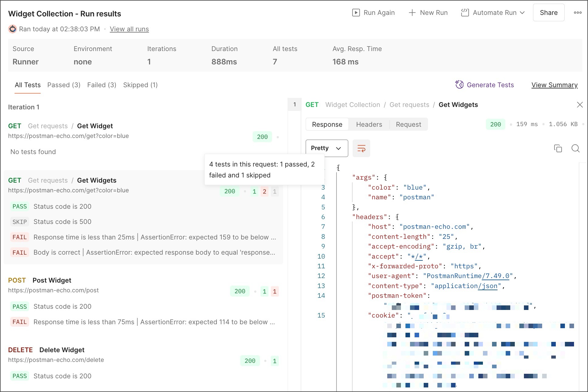Select the Request tab

408,124
